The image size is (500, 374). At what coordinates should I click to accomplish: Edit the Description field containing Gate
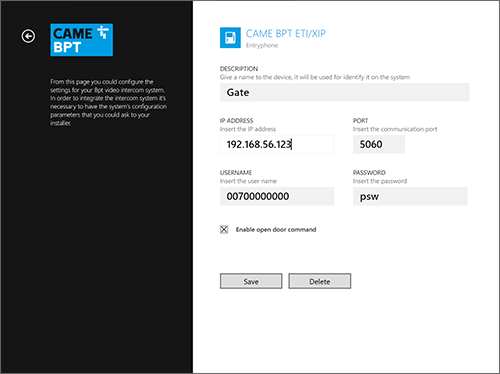345,92
